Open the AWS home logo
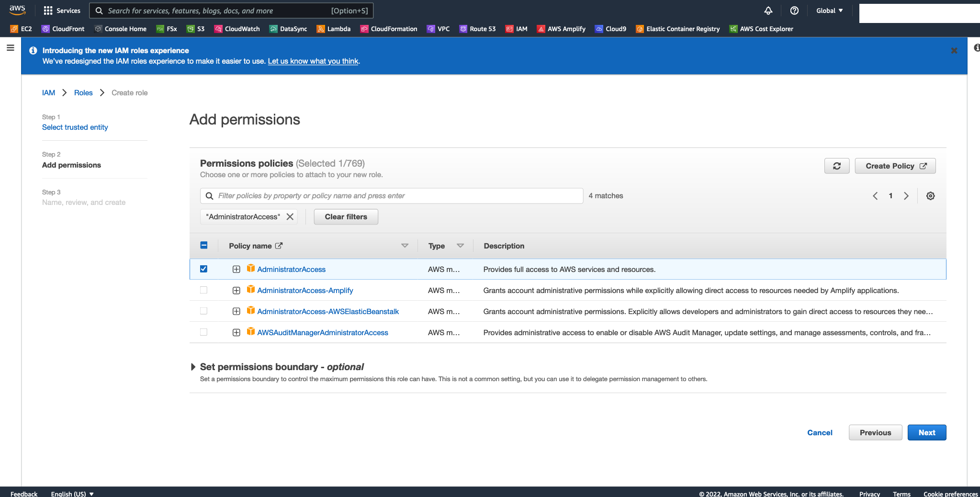The width and height of the screenshot is (980, 497). coord(17,10)
